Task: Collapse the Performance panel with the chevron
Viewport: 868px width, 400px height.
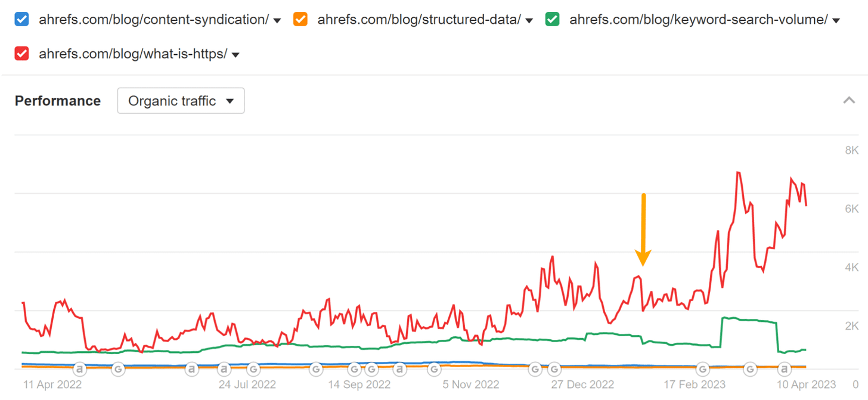Action: click(849, 101)
